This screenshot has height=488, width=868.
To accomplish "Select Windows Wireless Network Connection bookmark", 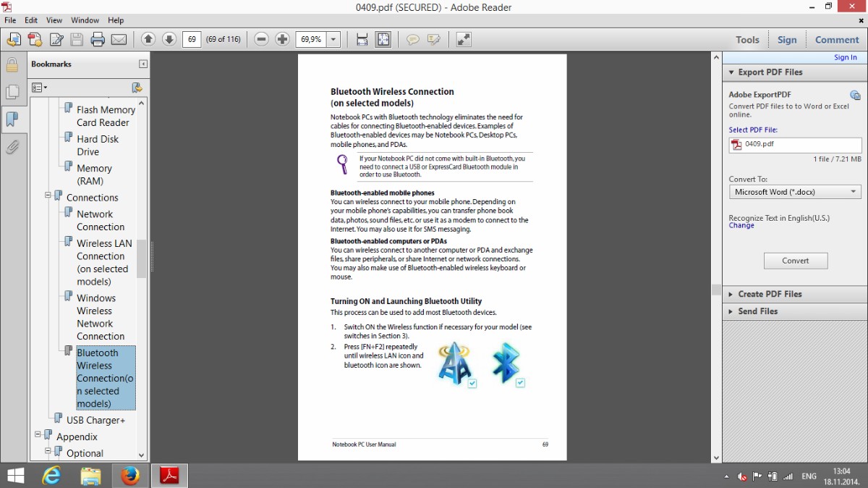I will (x=101, y=317).
